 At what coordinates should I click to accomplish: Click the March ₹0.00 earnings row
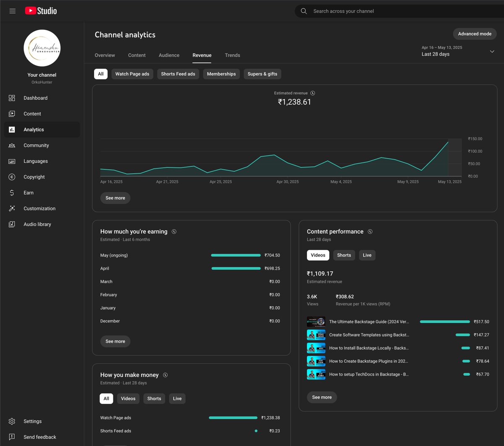coord(190,282)
